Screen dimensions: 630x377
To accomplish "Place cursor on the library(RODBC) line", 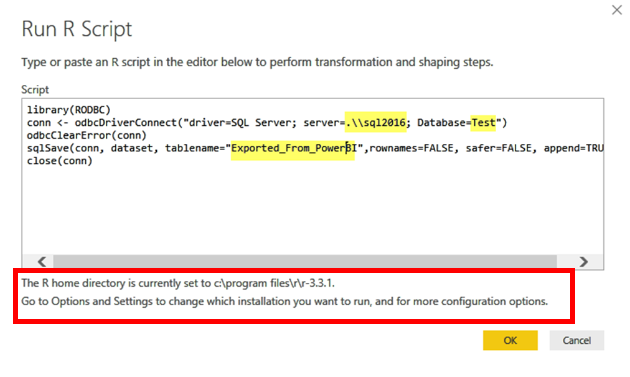I will 69,110.
